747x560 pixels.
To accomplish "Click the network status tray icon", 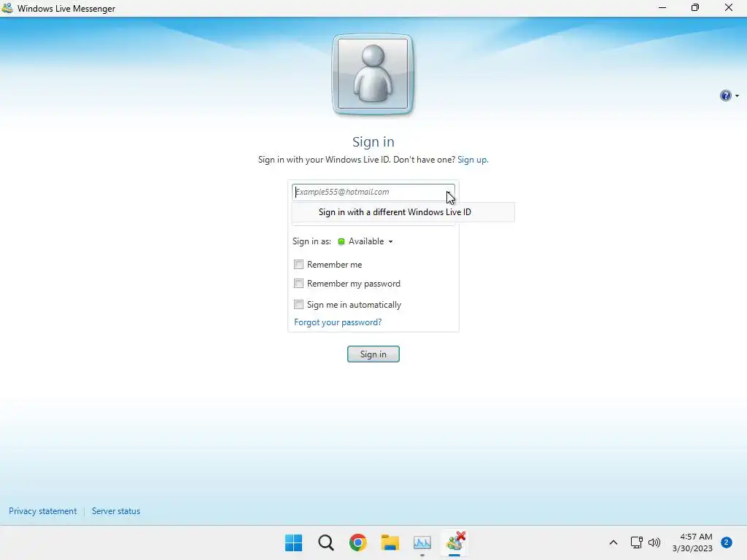I will pyautogui.click(x=636, y=542).
